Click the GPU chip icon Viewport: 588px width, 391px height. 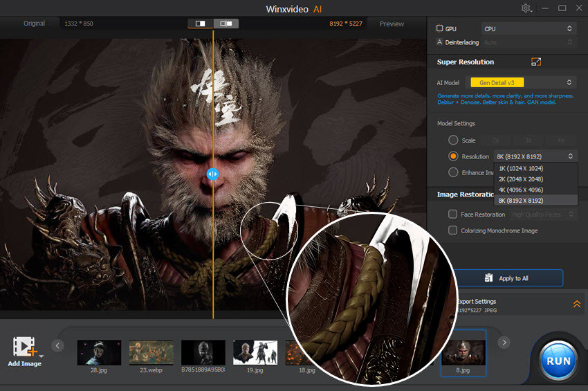click(439, 28)
